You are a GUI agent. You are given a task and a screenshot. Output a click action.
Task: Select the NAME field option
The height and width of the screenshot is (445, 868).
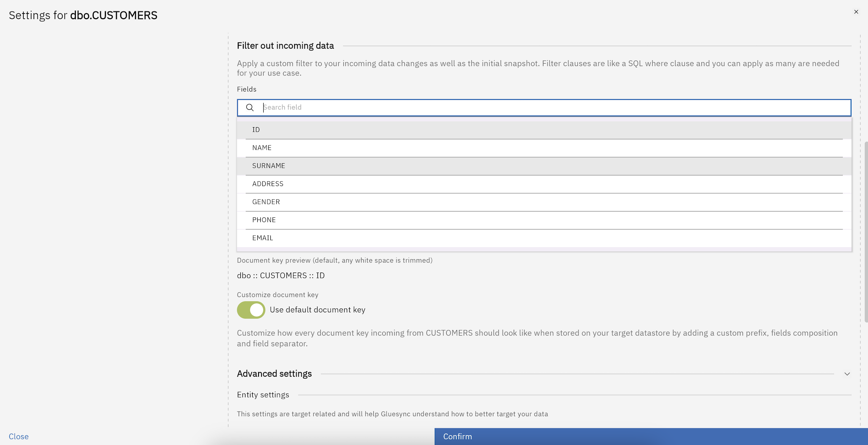(544, 148)
